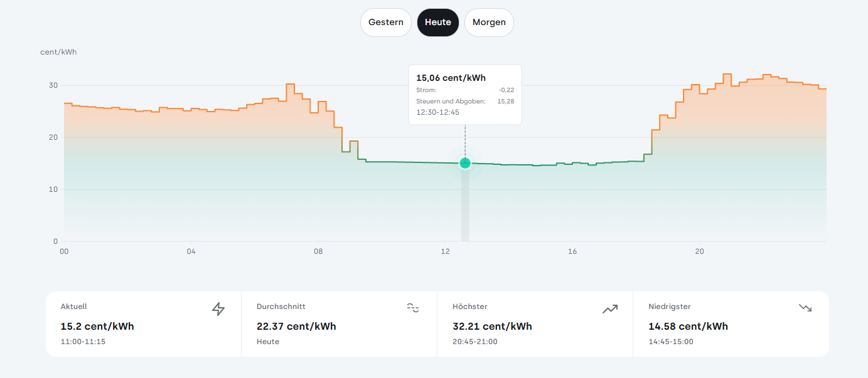This screenshot has width=868, height=378.
Task: Switch to the Gestern tab
Action: (386, 23)
